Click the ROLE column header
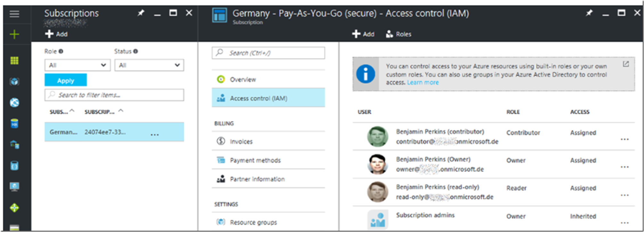This screenshot has width=644, height=232. coord(513,112)
